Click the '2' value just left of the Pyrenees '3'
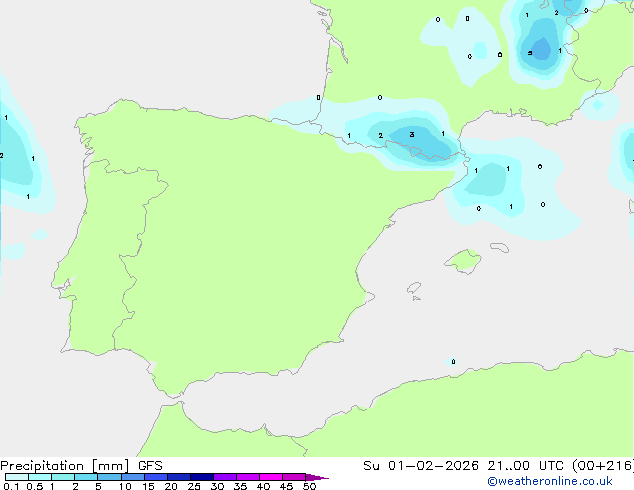Image resolution: width=634 pixels, height=490 pixels. click(380, 135)
